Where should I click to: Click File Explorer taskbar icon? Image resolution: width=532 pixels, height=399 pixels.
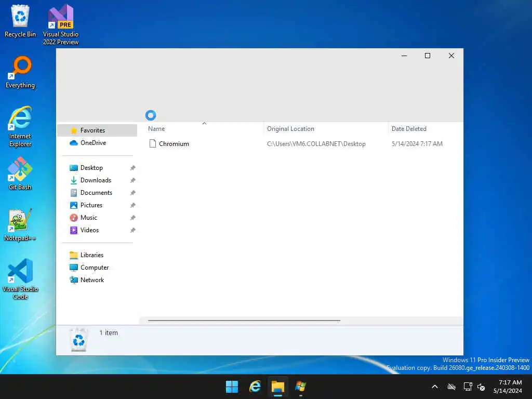click(x=277, y=387)
